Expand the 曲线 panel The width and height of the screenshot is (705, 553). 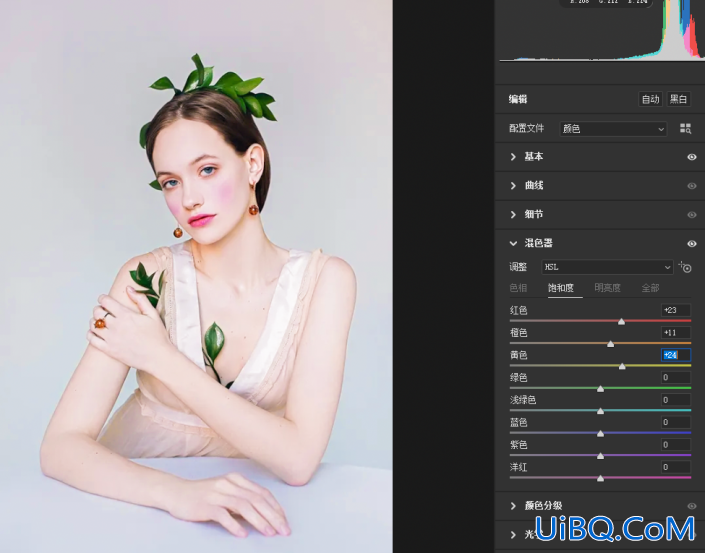pyautogui.click(x=513, y=186)
